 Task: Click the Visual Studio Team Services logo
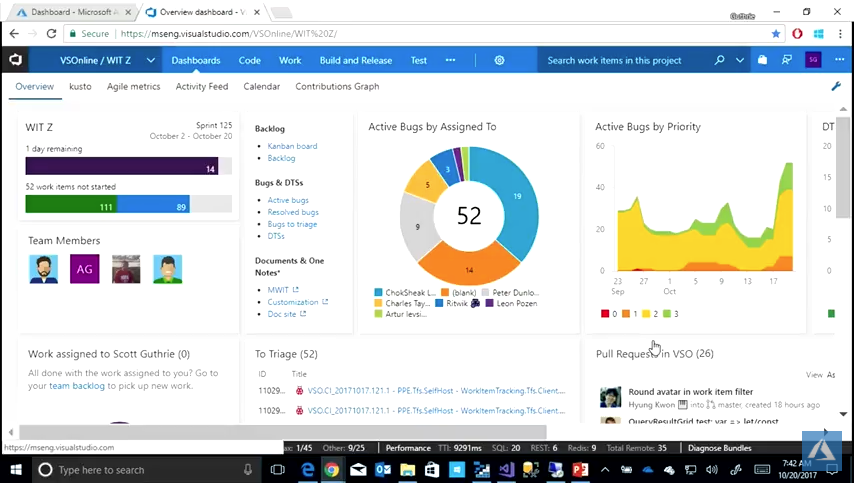(x=16, y=60)
